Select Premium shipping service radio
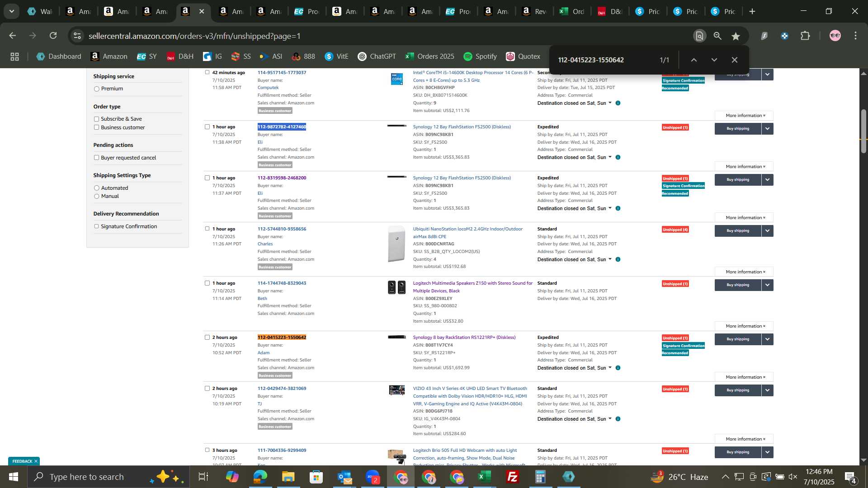868x488 pixels. point(96,89)
